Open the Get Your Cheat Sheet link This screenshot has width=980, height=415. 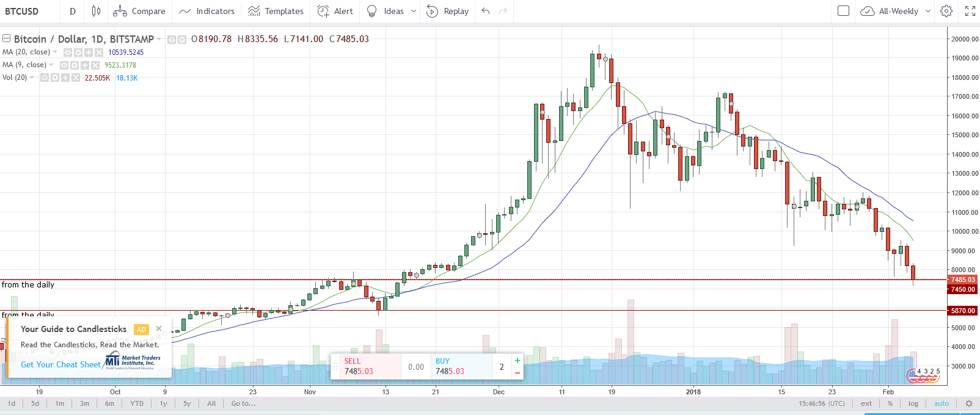pos(60,364)
